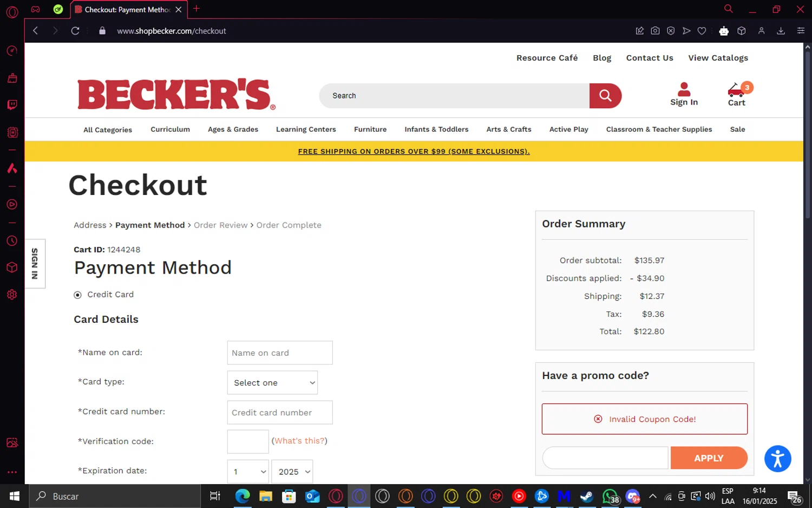Image resolution: width=812 pixels, height=508 pixels.
Task: Open Arts & Crafts menu
Action: 509,129
